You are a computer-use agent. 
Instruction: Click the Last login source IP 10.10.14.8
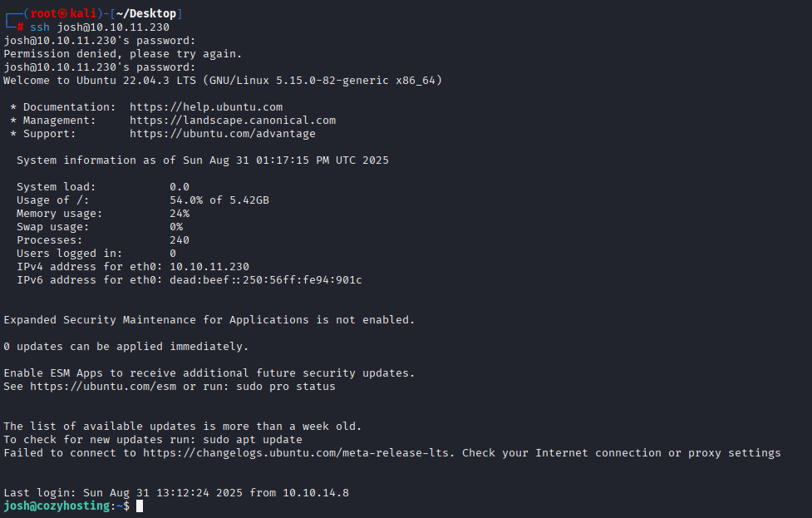coord(316,492)
